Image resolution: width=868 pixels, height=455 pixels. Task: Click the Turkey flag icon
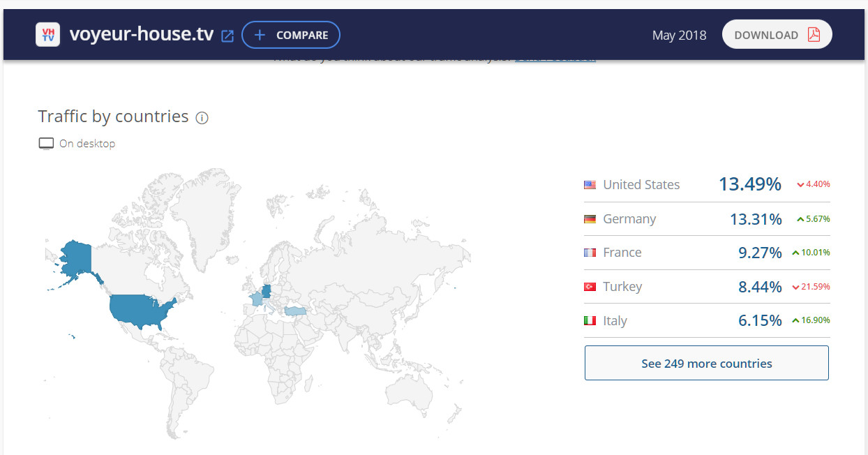[590, 287]
